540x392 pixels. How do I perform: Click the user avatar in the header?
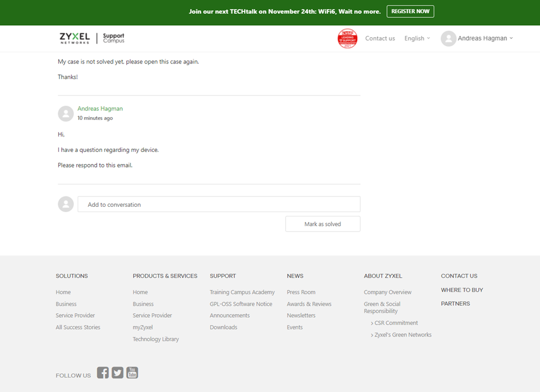448,38
